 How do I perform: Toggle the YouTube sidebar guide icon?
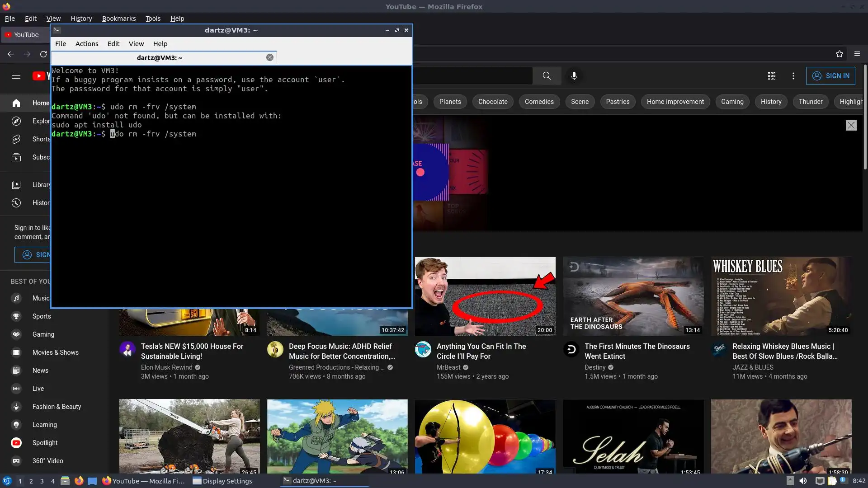coord(16,76)
